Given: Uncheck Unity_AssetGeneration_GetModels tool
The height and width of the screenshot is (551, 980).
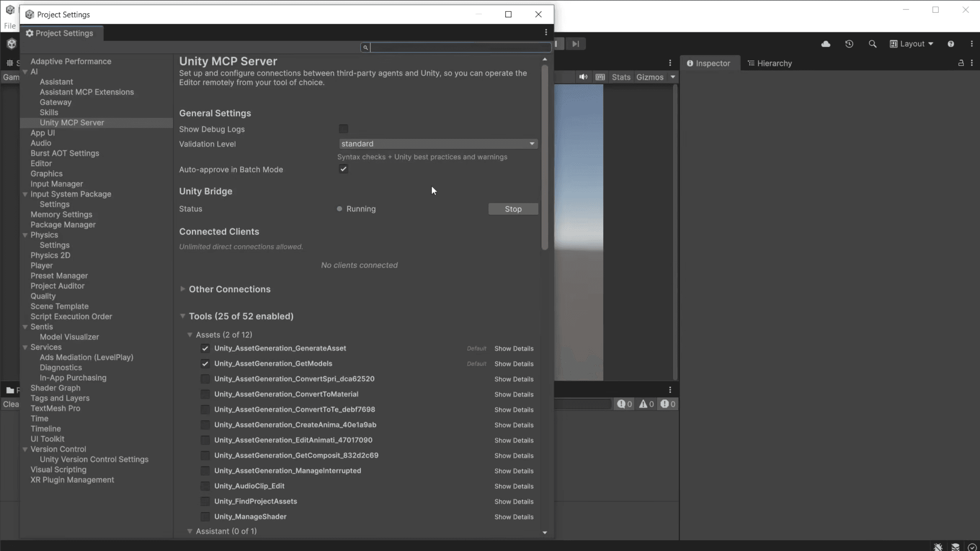Looking at the screenshot, I should 205,364.
